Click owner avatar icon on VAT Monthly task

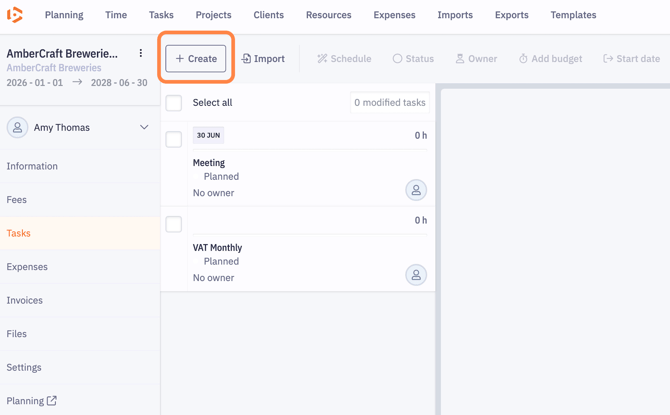pos(416,275)
